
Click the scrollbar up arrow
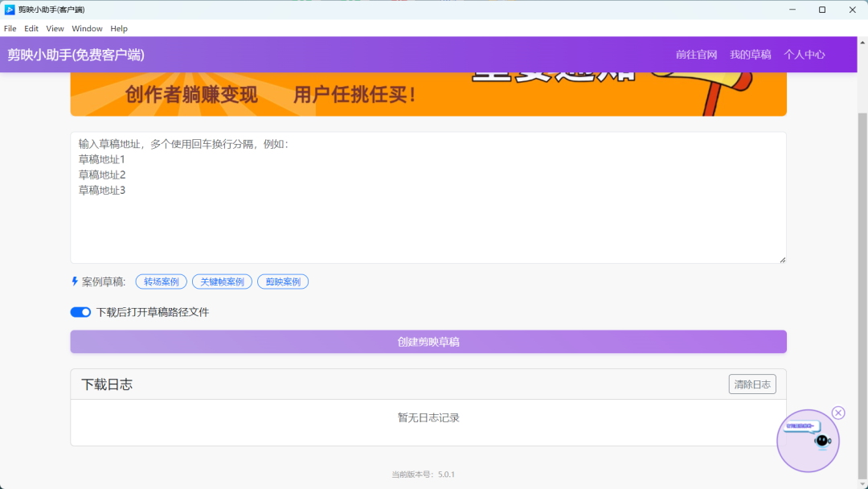point(862,42)
